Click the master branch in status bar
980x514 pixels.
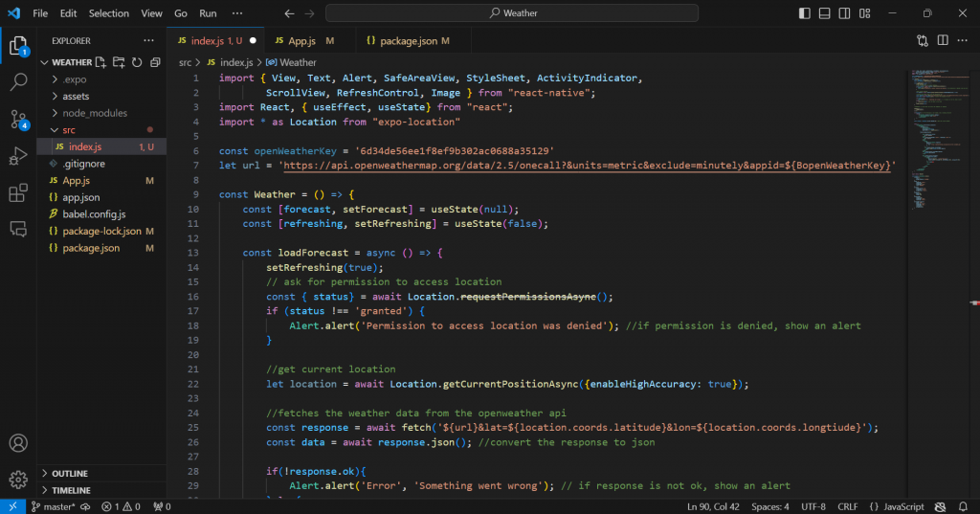point(54,506)
